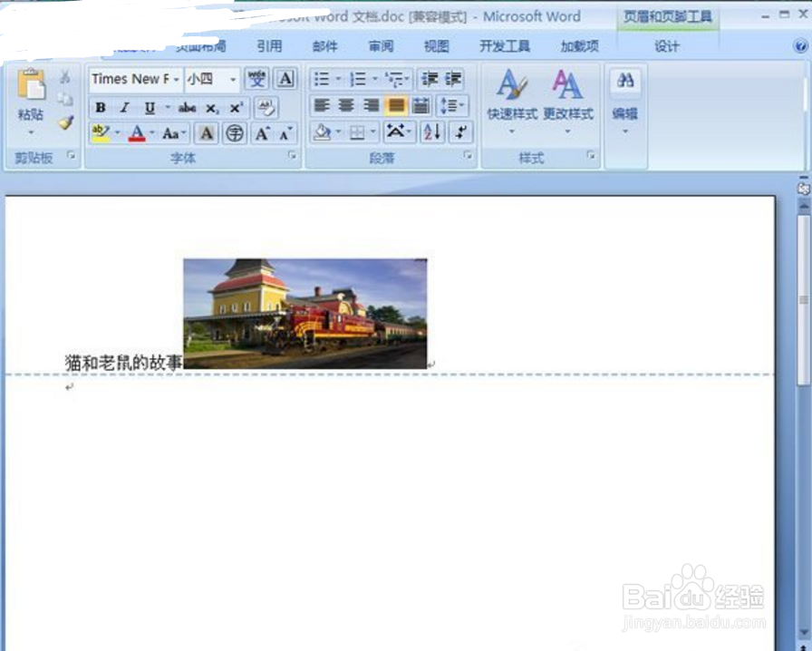Switch to the 引用 tab
This screenshot has width=812, height=651.
(x=269, y=46)
